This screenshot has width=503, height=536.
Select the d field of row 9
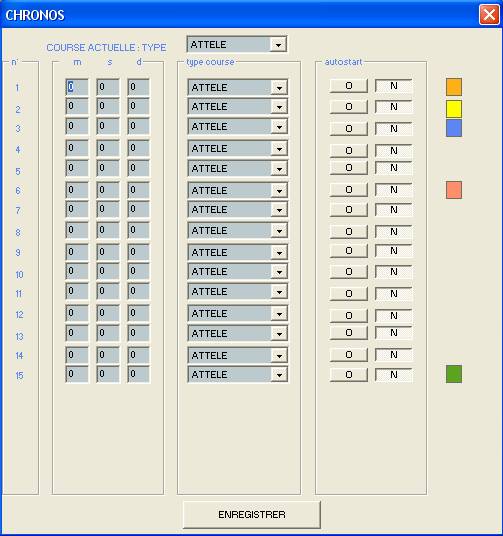(x=138, y=252)
